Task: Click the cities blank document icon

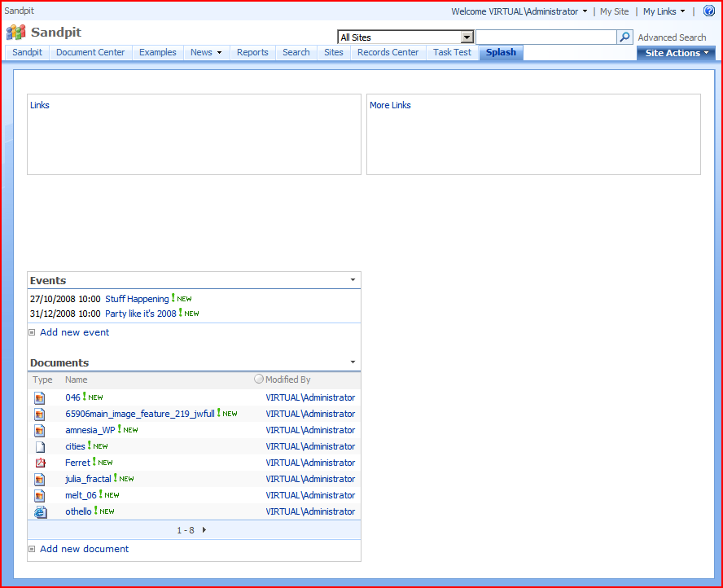Action: [40, 446]
